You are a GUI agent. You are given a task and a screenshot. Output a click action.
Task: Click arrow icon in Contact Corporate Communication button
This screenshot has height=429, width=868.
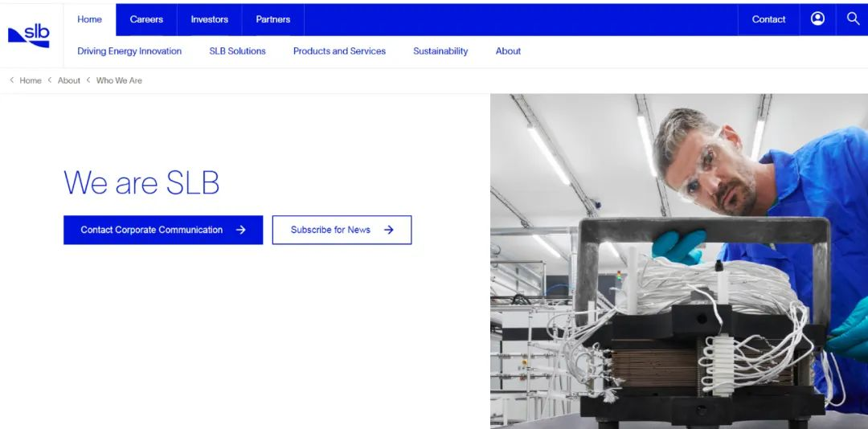[x=241, y=230]
